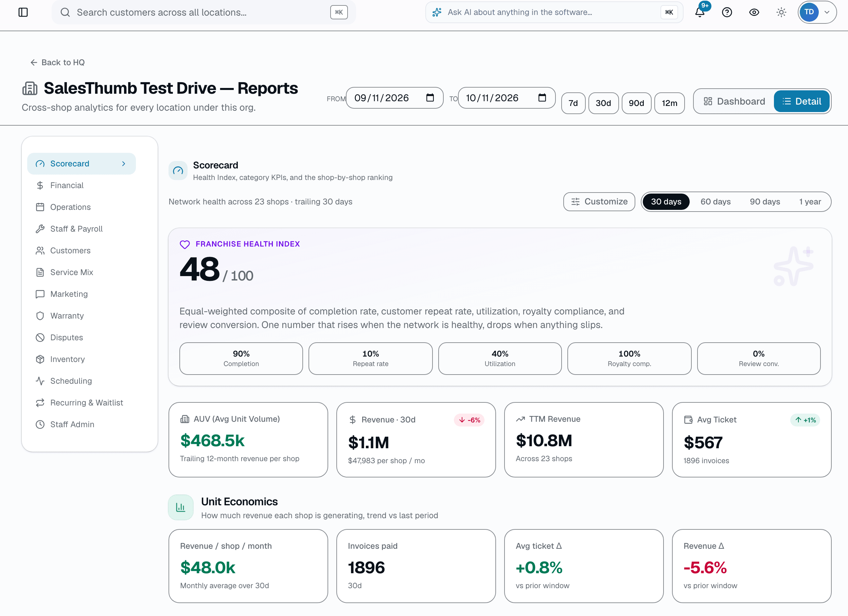Click the Scorecard gauge header icon
The width and height of the screenshot is (848, 616).
point(178,171)
